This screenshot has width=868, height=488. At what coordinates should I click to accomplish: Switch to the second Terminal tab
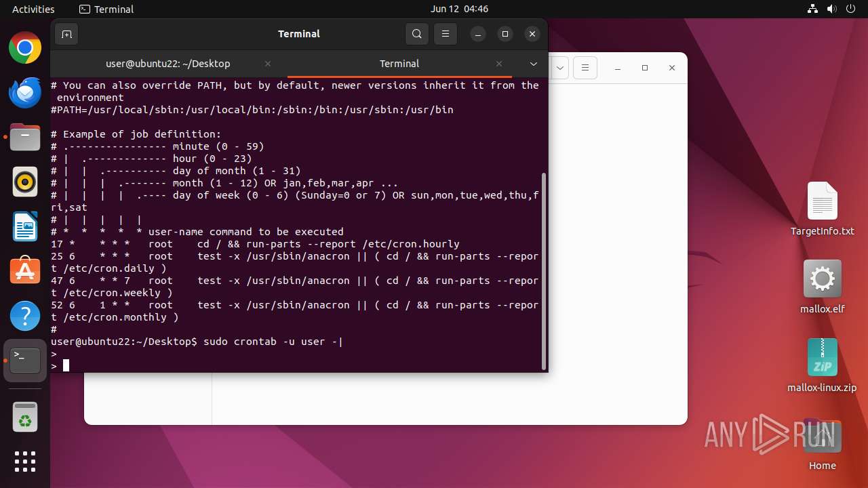click(399, 64)
